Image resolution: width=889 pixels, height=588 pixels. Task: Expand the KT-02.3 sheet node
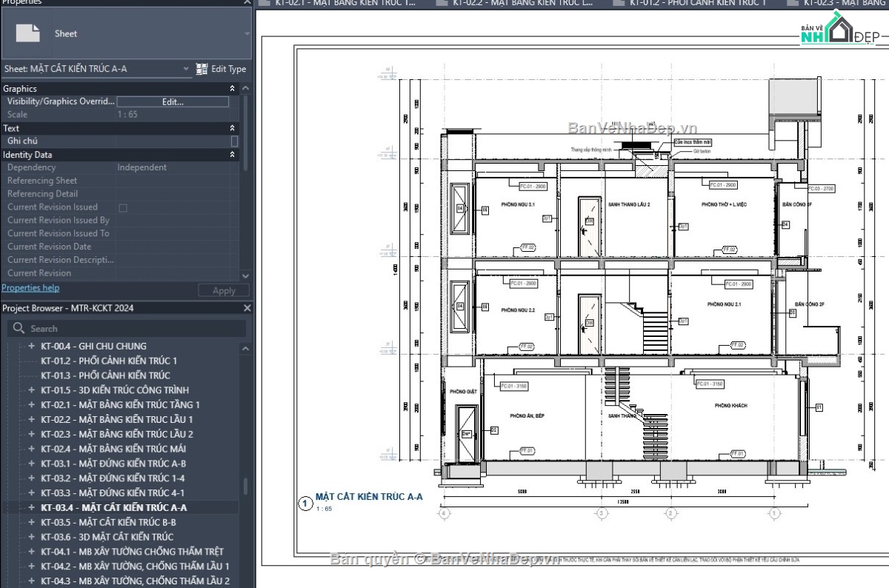pos(31,434)
